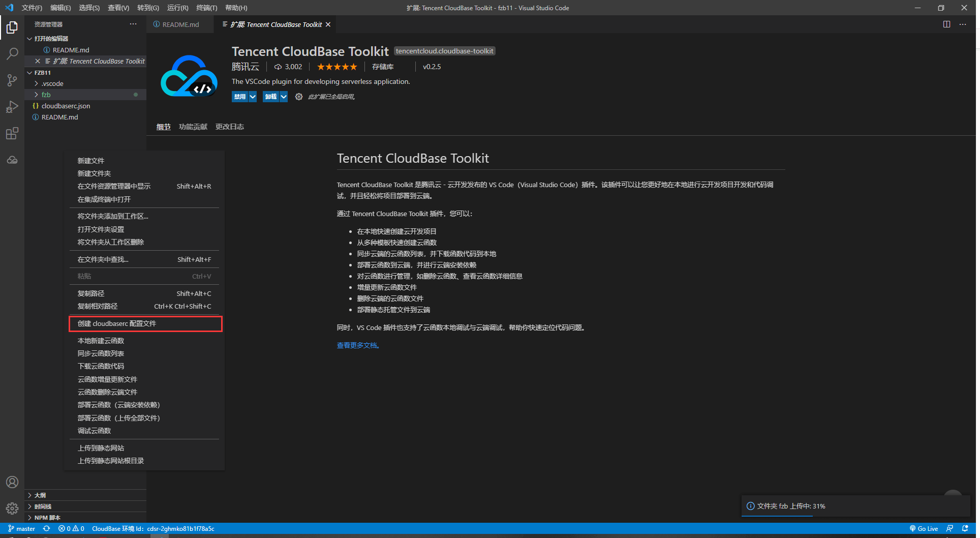This screenshot has width=980, height=538.
Task: Click the 禁用 button
Action: pyautogui.click(x=240, y=97)
